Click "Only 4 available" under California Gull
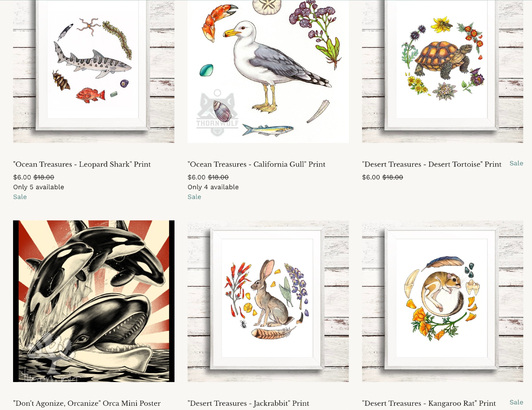Screen dimensions: 532x410 [x=213, y=187]
